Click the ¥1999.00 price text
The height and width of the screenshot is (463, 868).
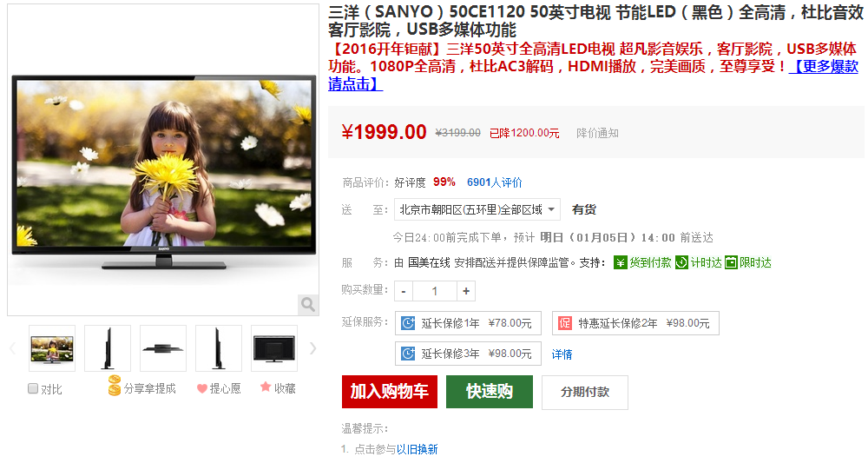coord(384,132)
